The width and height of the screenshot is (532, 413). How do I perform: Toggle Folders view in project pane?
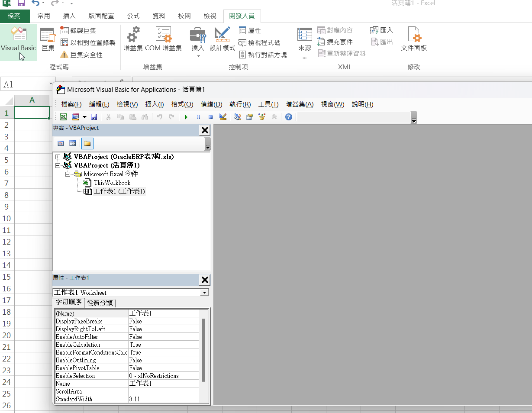[87, 143]
